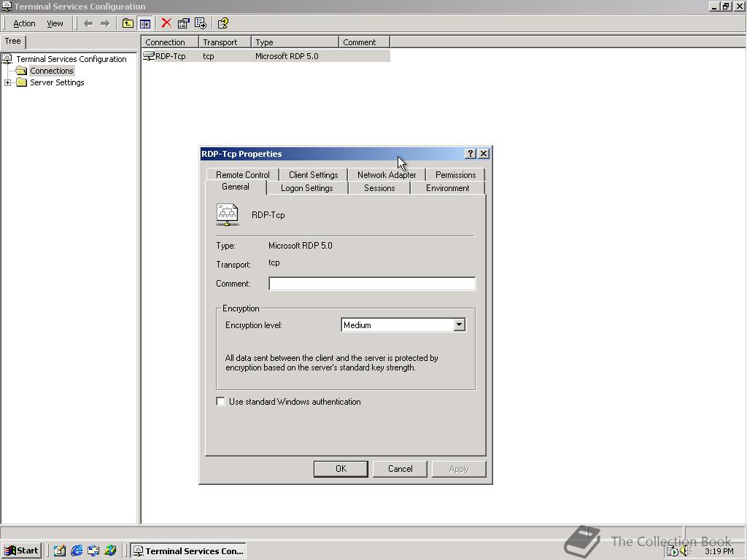Click the Export List toolbar icon

click(201, 23)
